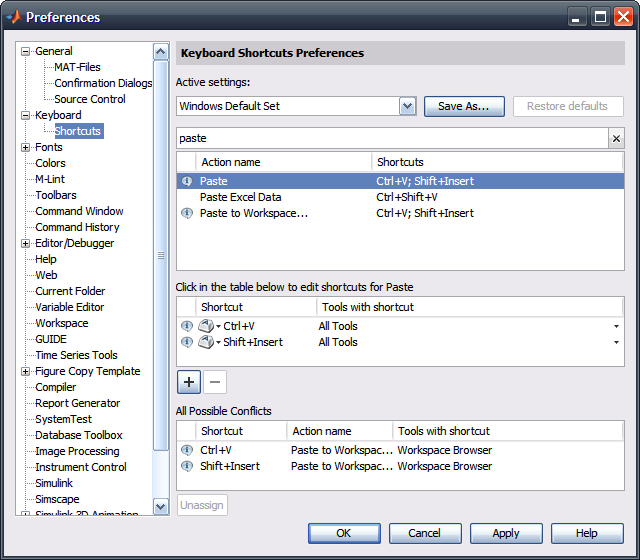
Task: Open Tools dropdown for Shift+Insert shortcut
Action: (616, 343)
